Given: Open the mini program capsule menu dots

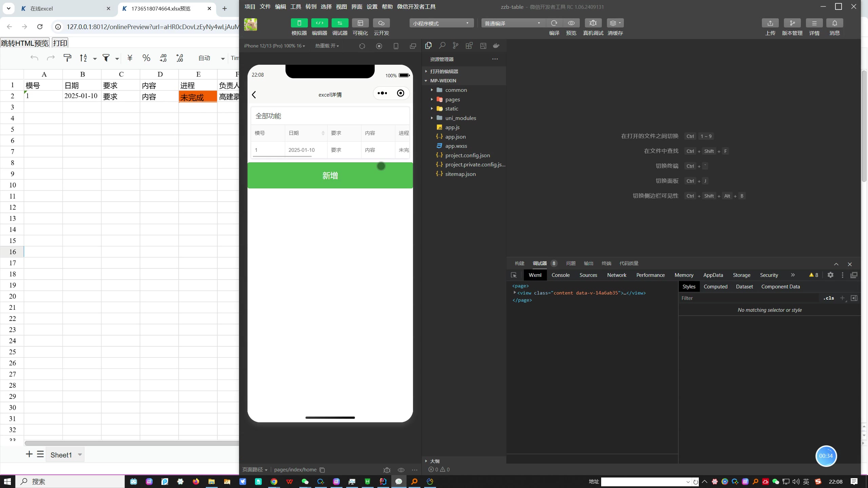Looking at the screenshot, I should [x=382, y=93].
